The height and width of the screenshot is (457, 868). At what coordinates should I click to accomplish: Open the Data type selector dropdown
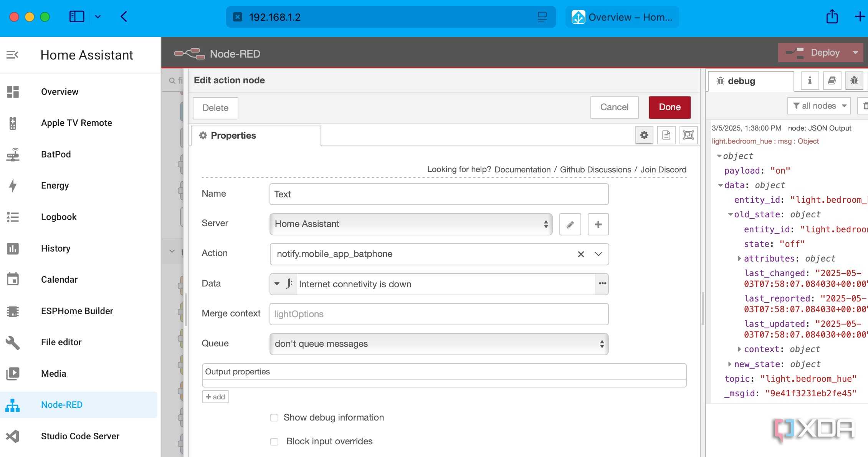pos(283,284)
